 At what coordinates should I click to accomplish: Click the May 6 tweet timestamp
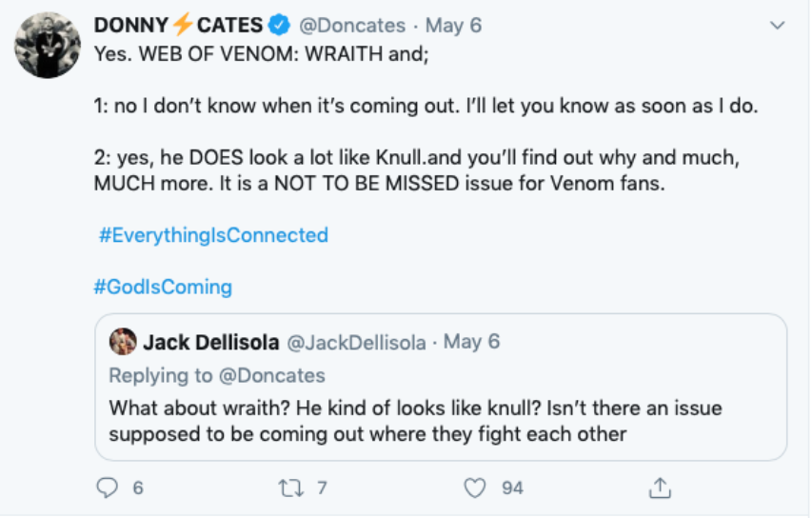pyautogui.click(x=453, y=26)
